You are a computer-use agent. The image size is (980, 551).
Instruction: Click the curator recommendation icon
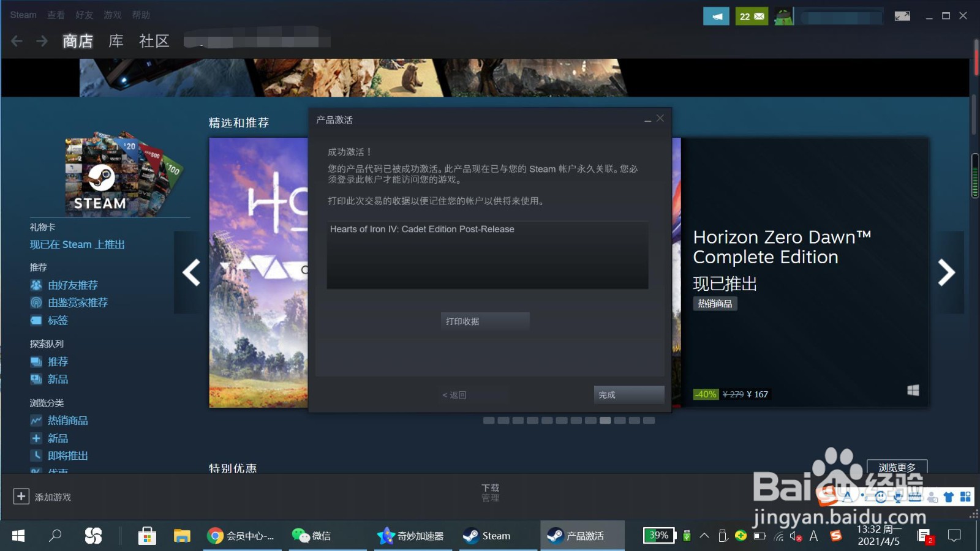click(x=36, y=302)
